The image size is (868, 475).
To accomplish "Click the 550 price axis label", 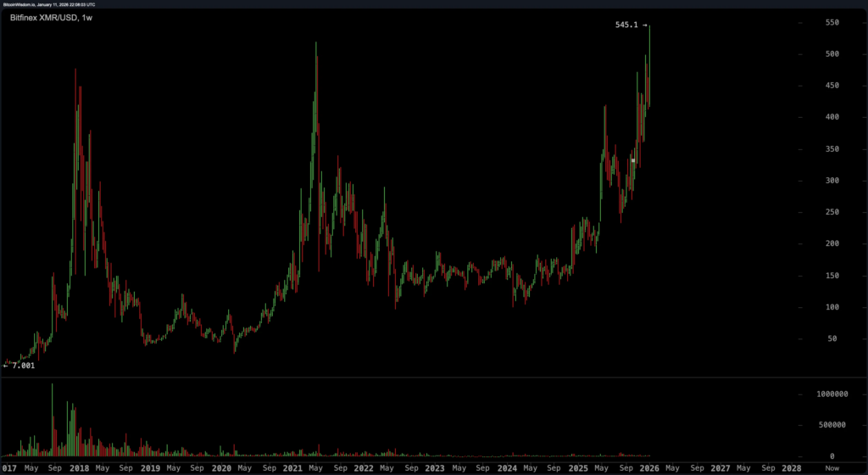I will click(x=809, y=23).
